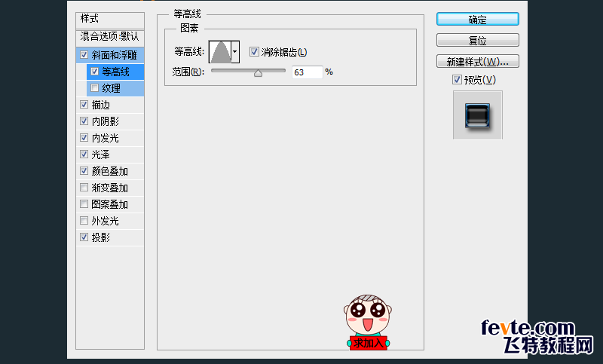Enable the 渐变叠加 gradient overlay checkbox

click(83, 188)
